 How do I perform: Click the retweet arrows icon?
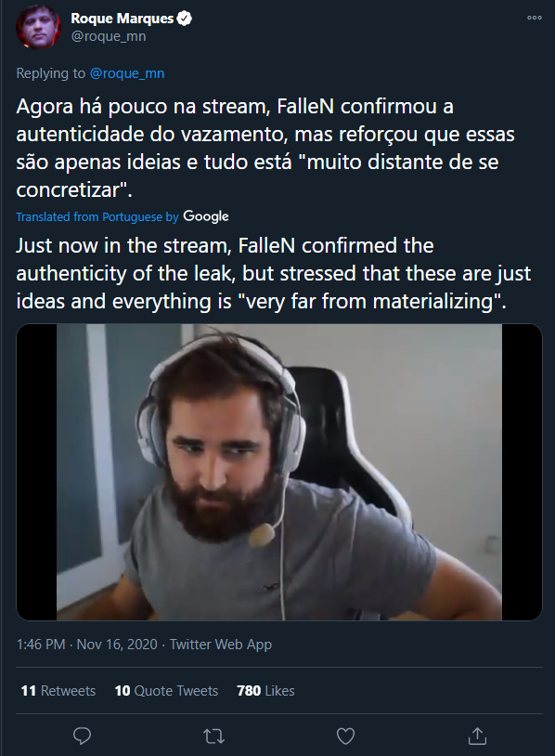[213, 736]
